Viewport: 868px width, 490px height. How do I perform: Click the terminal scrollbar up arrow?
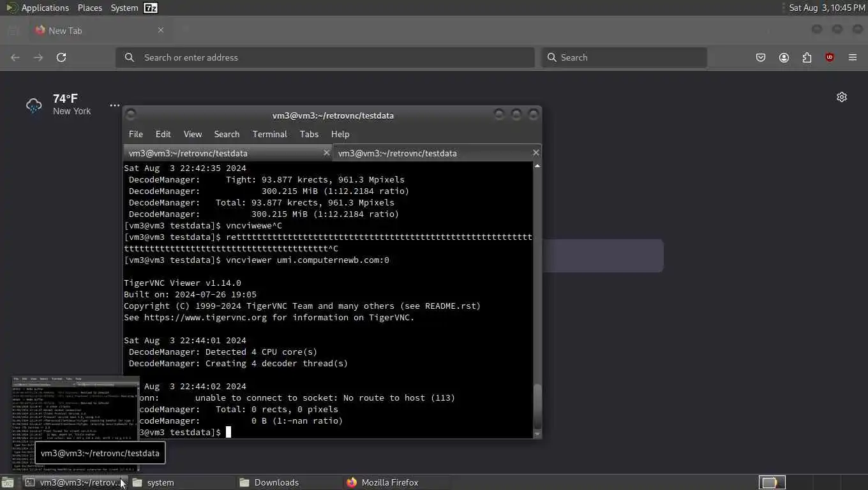click(537, 166)
